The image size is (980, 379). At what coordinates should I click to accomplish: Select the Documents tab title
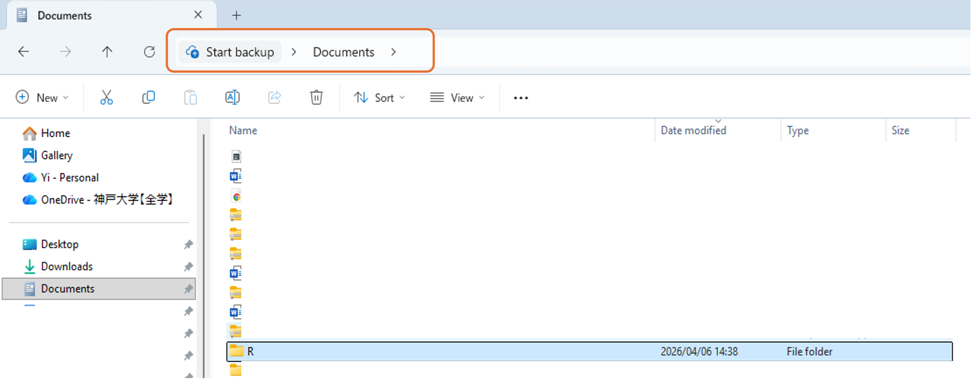click(x=65, y=16)
